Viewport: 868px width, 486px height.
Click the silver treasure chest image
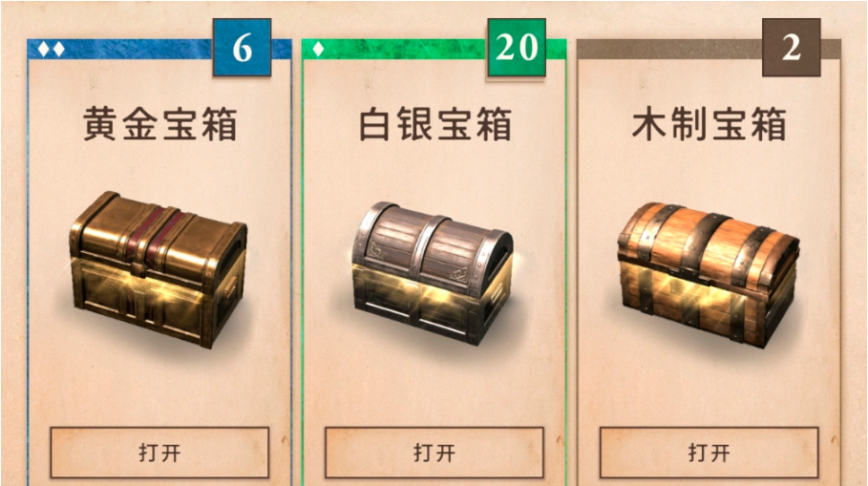point(434,273)
